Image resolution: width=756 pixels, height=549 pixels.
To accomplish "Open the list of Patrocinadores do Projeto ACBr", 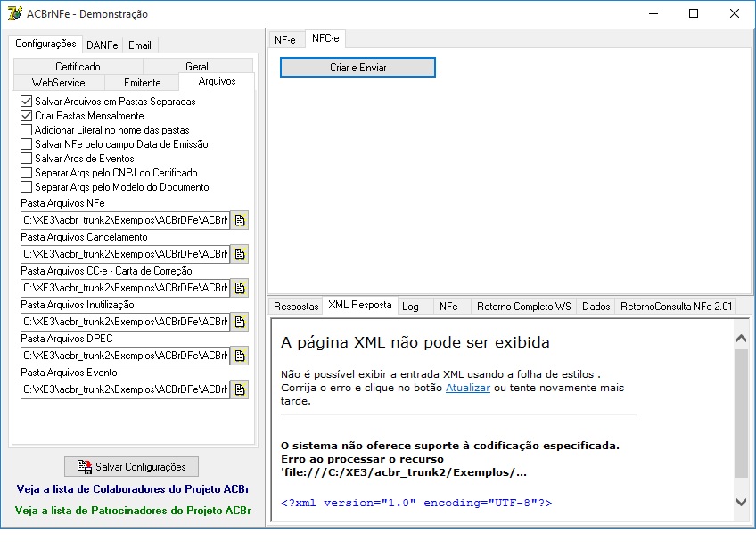I will pos(133,511).
